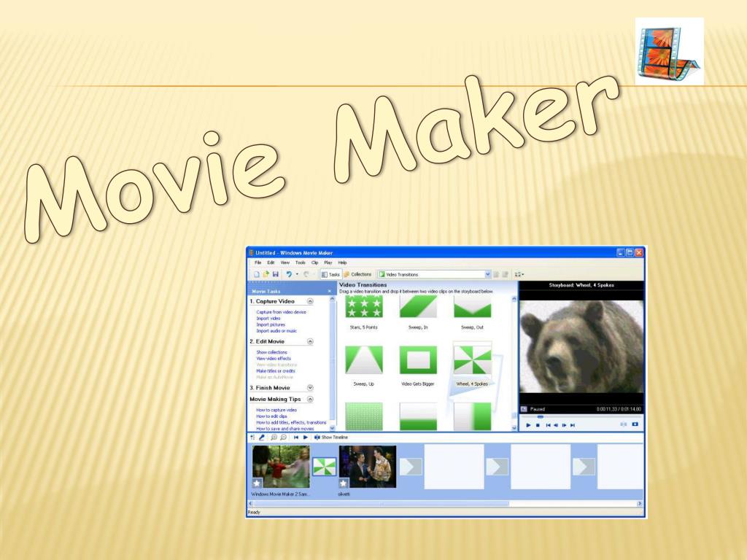Click Make titles or credits link
Image resolution: width=747 pixels, height=560 pixels.
coord(276,370)
